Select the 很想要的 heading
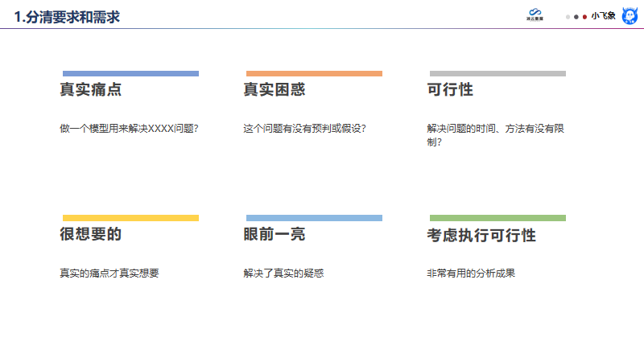Image resolution: width=644 pixels, height=362 pixels. tap(91, 234)
